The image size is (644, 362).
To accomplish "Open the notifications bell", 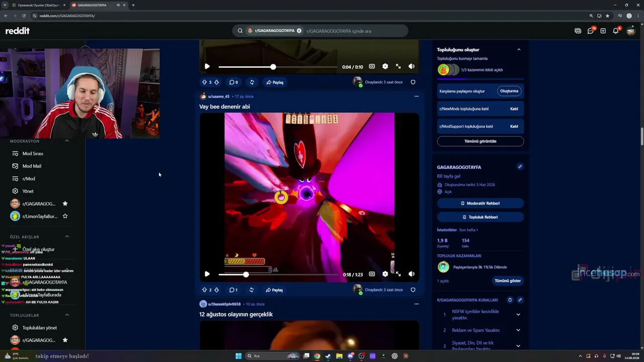I will pyautogui.click(x=615, y=31).
